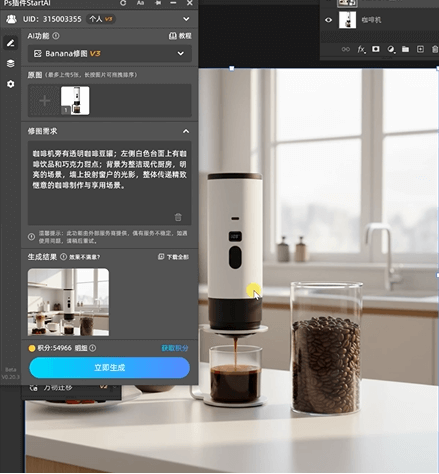Open the 教程 tutorial link
Viewport: 439px width, 474px height.
pyautogui.click(x=180, y=36)
